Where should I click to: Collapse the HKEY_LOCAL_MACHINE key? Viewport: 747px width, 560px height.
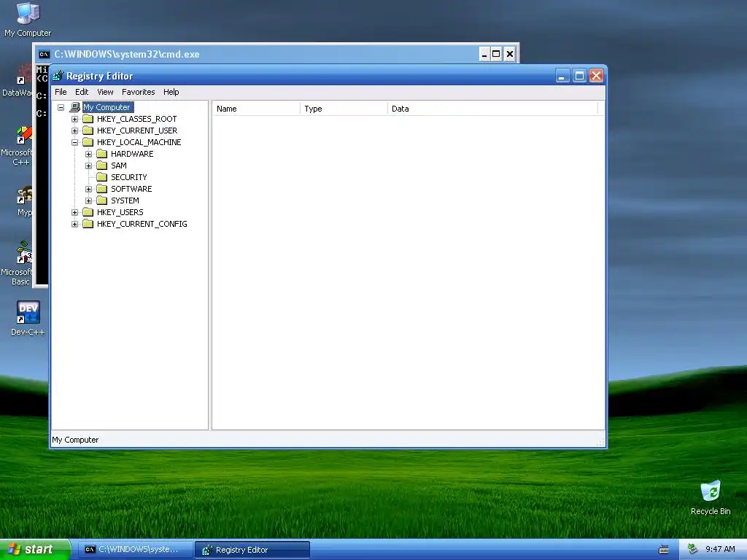coord(75,142)
